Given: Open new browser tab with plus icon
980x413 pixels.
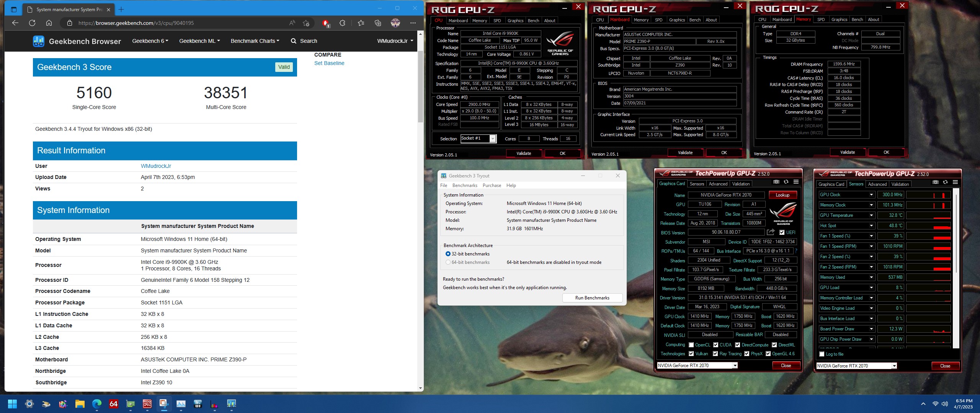Looking at the screenshot, I should click(121, 9).
